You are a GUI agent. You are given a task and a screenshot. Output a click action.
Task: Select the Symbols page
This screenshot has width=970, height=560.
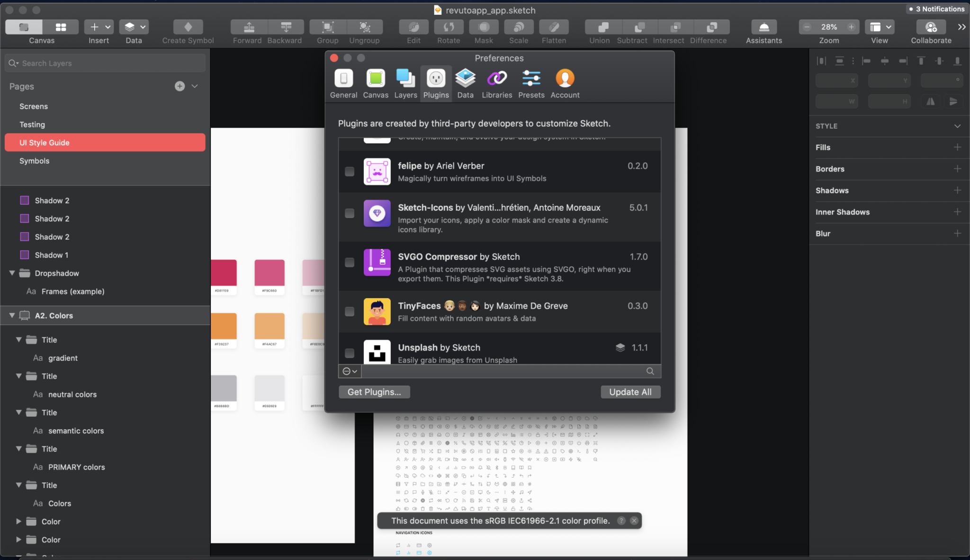click(x=34, y=161)
